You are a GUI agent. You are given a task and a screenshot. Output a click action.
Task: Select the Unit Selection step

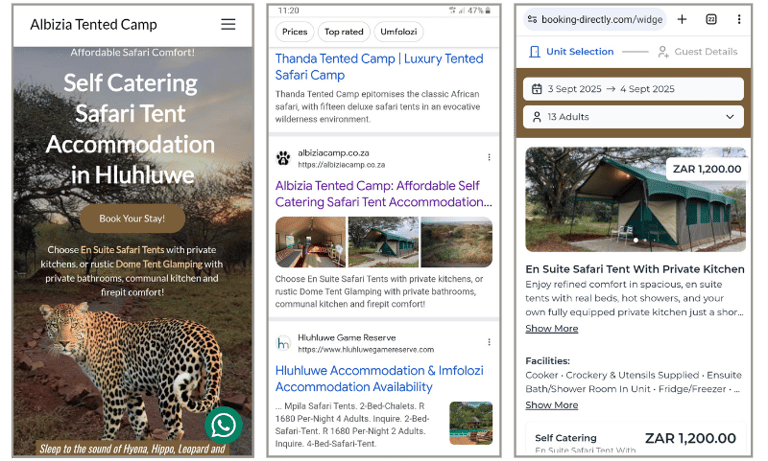pyautogui.click(x=571, y=51)
